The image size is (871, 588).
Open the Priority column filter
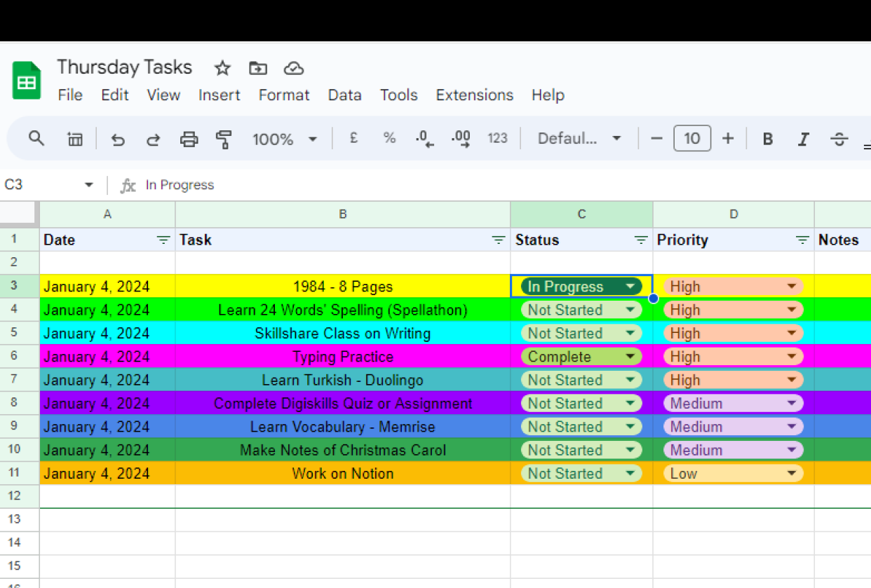pos(803,240)
